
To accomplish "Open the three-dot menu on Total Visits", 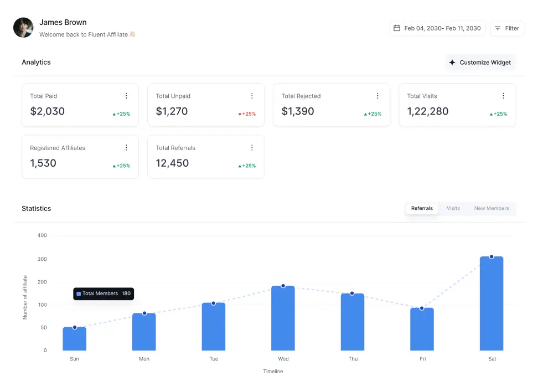I will pyautogui.click(x=503, y=96).
